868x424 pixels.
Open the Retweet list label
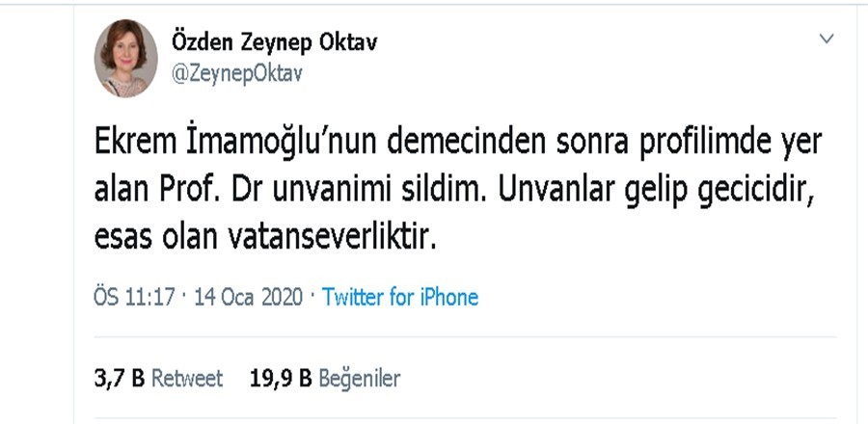[187, 379]
